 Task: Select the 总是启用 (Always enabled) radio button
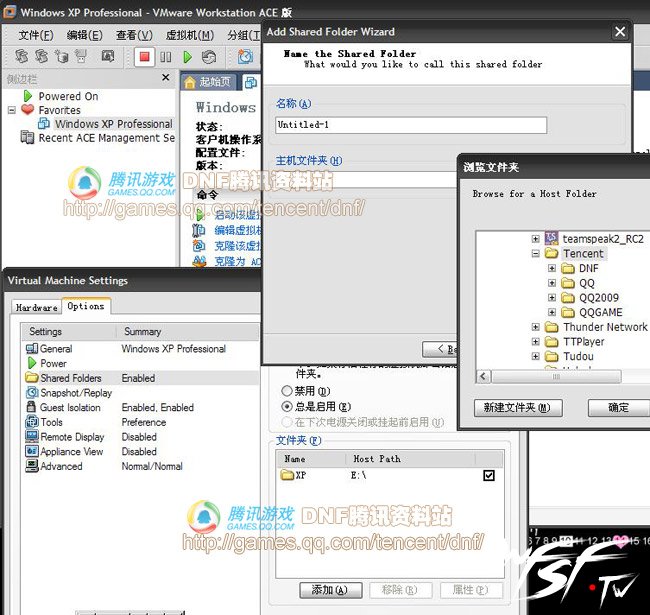288,407
